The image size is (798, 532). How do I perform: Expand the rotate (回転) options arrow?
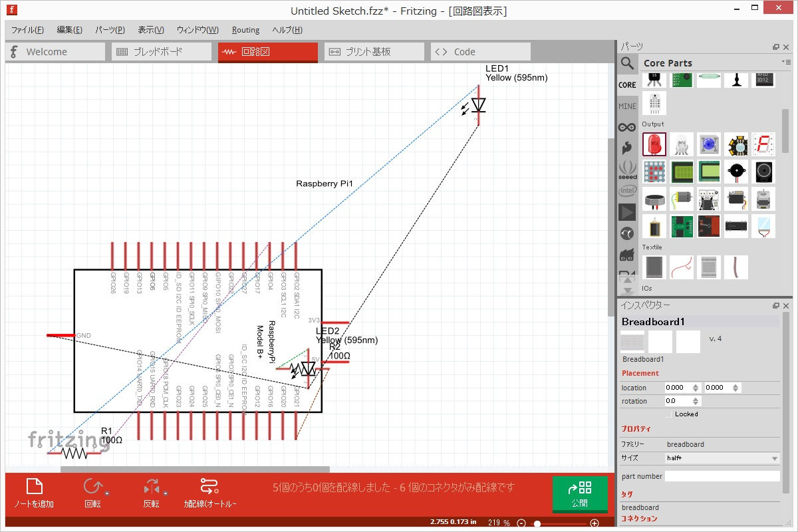[x=107, y=493]
